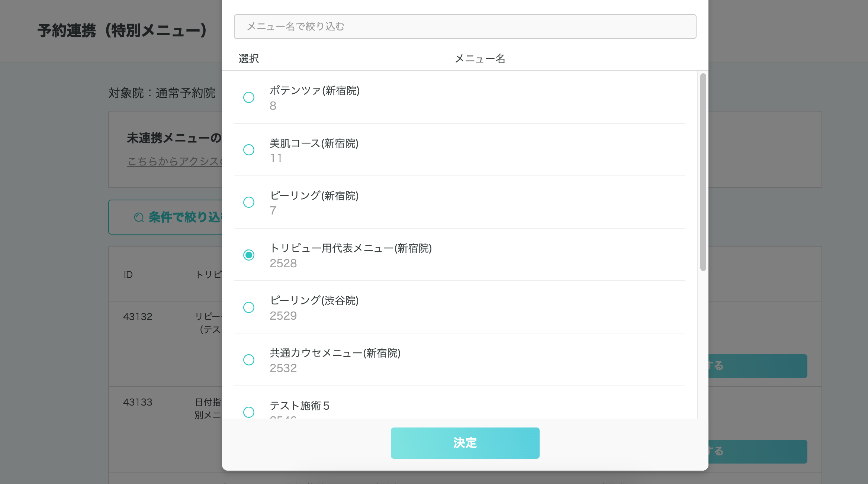Select the ピーリング(新宿院) radio option
This screenshot has height=484, width=868.
[248, 202]
